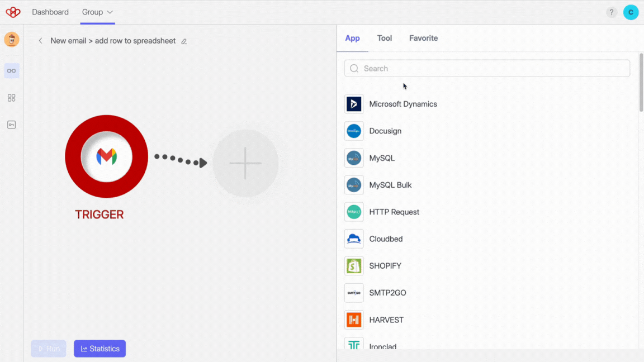The width and height of the screenshot is (644, 362).
Task: Select the Gmail trigger node
Action: pyautogui.click(x=106, y=156)
